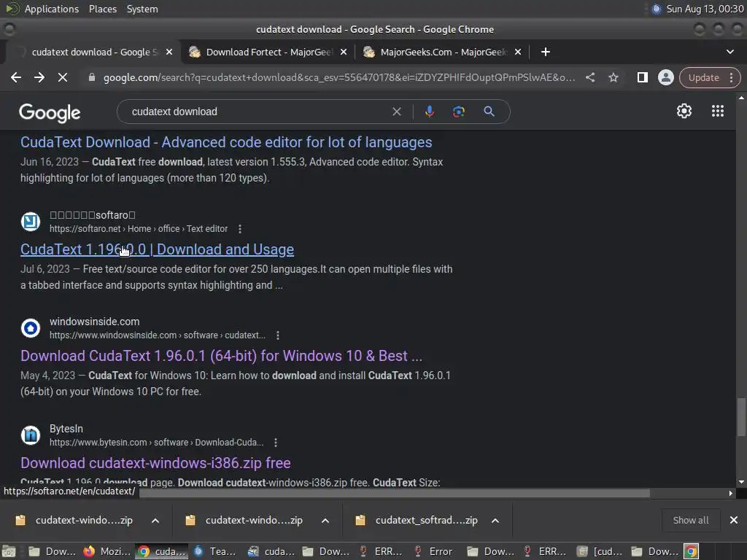Search by image with Google Lens
Image resolution: width=747 pixels, height=560 pixels.
click(458, 112)
